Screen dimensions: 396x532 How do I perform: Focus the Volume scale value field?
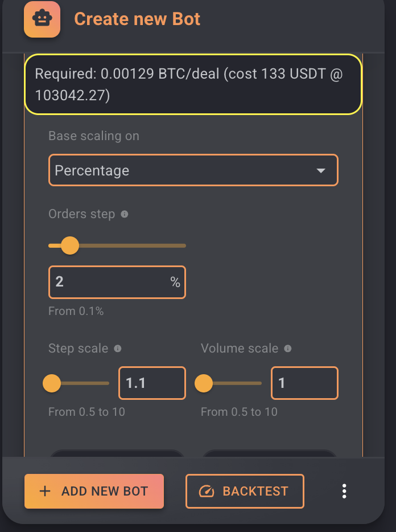tap(304, 383)
